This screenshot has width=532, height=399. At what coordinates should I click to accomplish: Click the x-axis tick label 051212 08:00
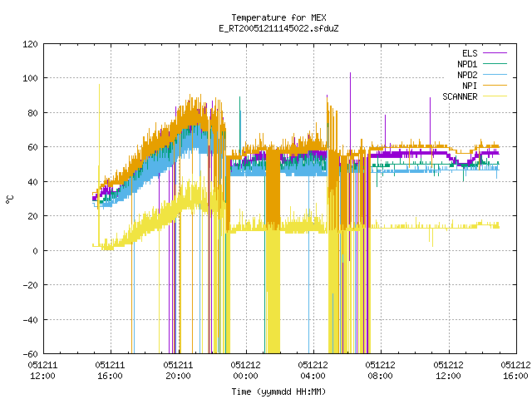(x=381, y=371)
